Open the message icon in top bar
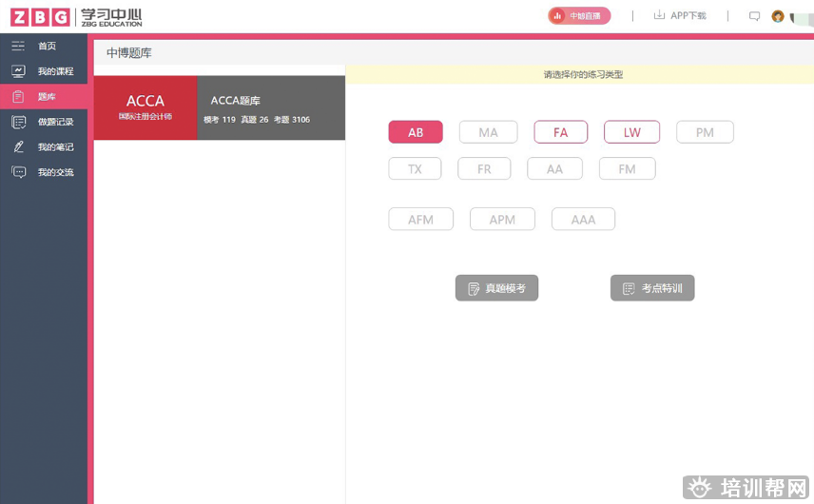The width and height of the screenshot is (814, 504). tap(754, 16)
